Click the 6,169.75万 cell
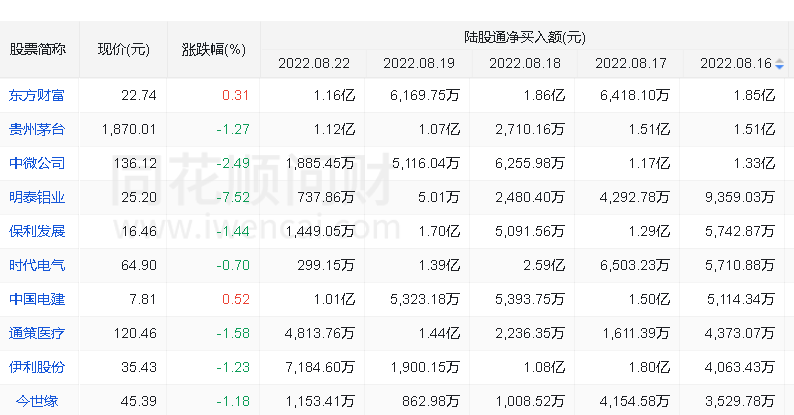Image resolution: width=794 pixels, height=415 pixels. pyautogui.click(x=425, y=95)
